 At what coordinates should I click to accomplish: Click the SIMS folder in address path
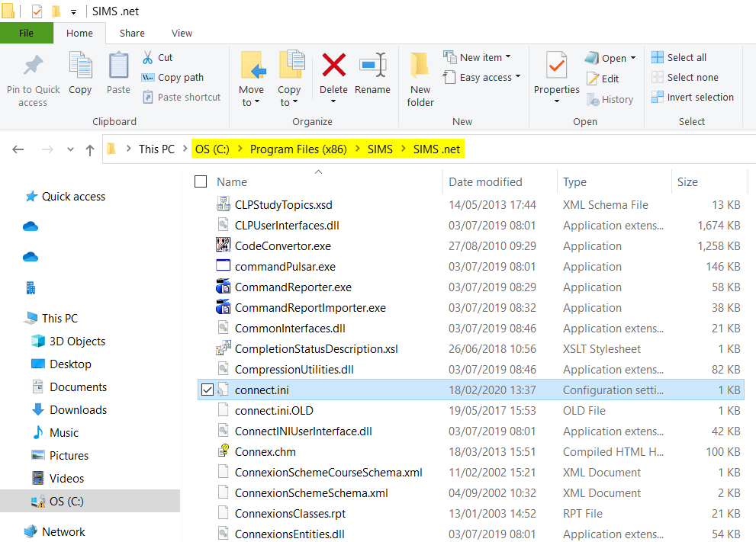[380, 149]
